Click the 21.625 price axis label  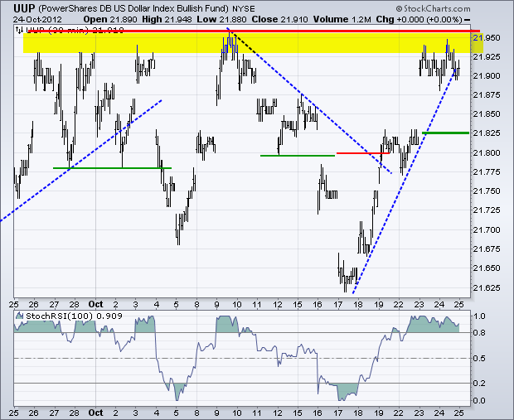[487, 287]
